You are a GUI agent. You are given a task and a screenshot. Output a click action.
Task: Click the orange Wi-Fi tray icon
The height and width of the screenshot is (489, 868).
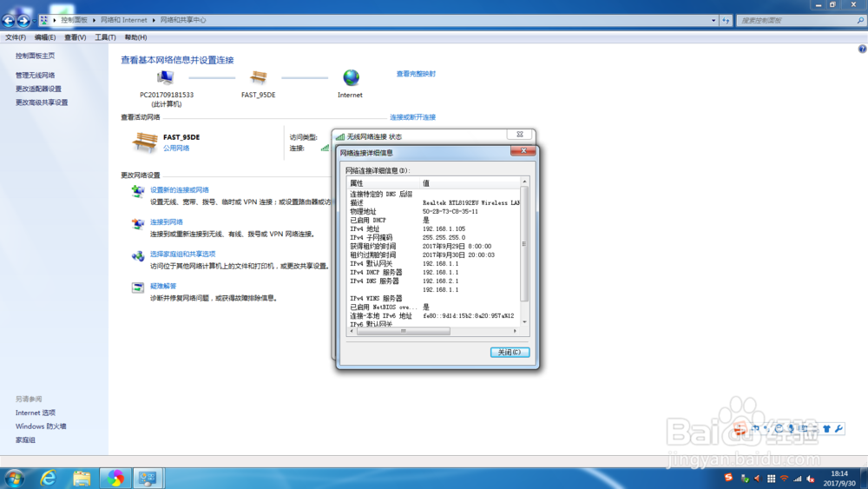coord(784,479)
